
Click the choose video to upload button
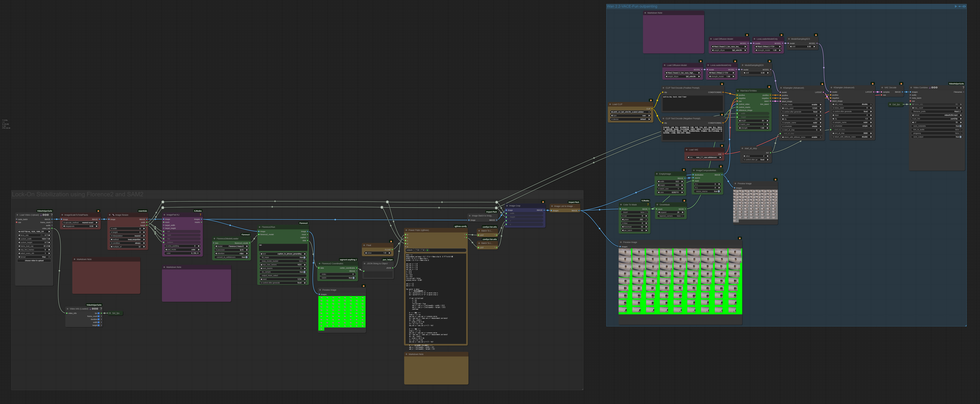[x=34, y=261]
